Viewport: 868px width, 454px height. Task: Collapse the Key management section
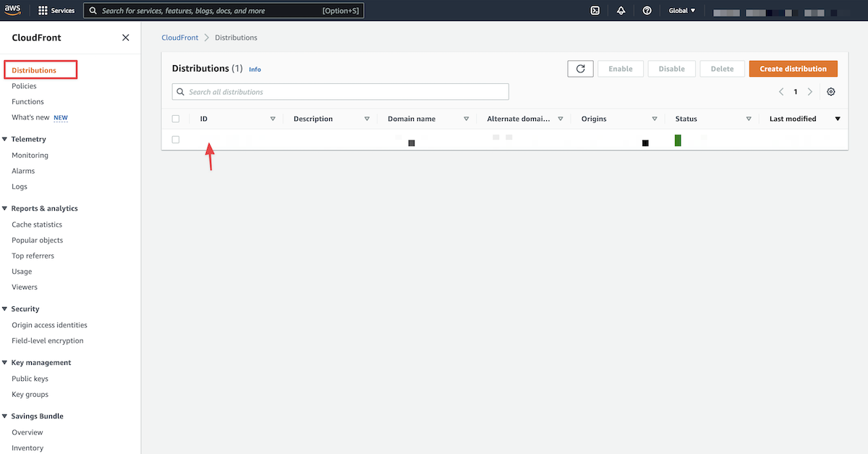point(5,363)
